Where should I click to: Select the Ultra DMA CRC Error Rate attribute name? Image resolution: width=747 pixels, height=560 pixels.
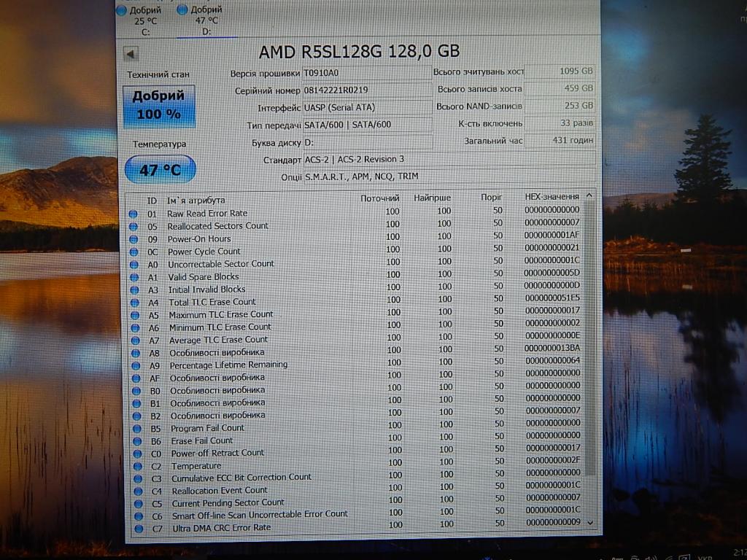click(222, 528)
